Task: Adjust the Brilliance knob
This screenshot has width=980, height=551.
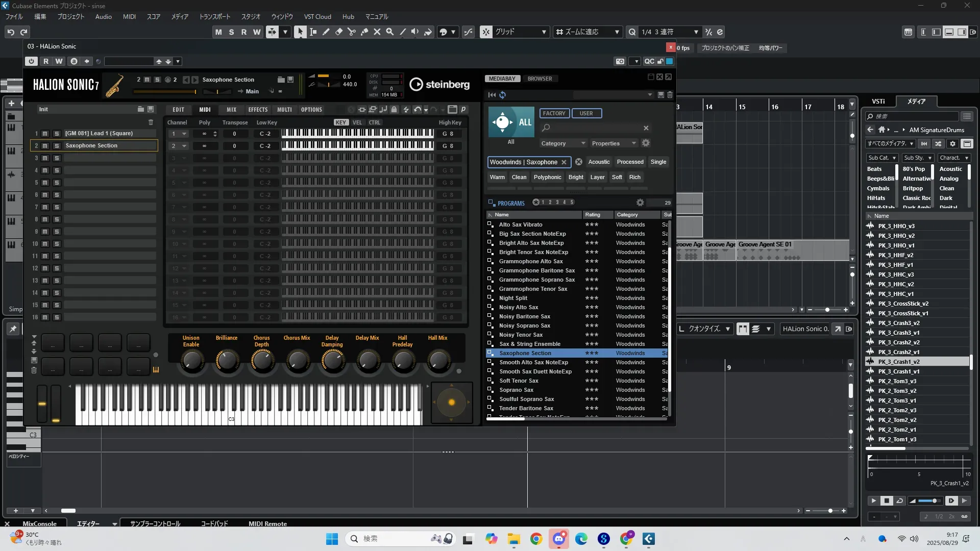Action: (x=227, y=361)
